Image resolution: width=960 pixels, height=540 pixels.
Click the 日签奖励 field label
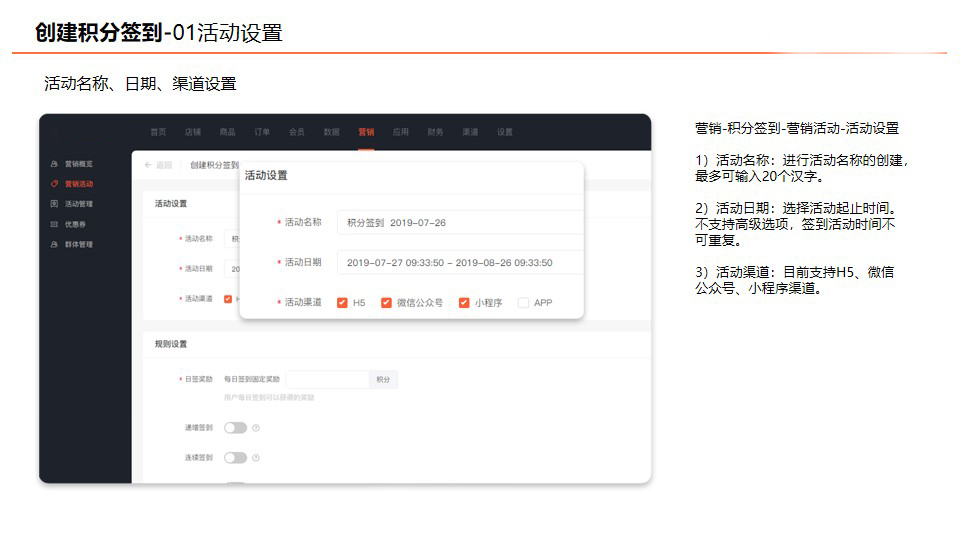point(199,380)
